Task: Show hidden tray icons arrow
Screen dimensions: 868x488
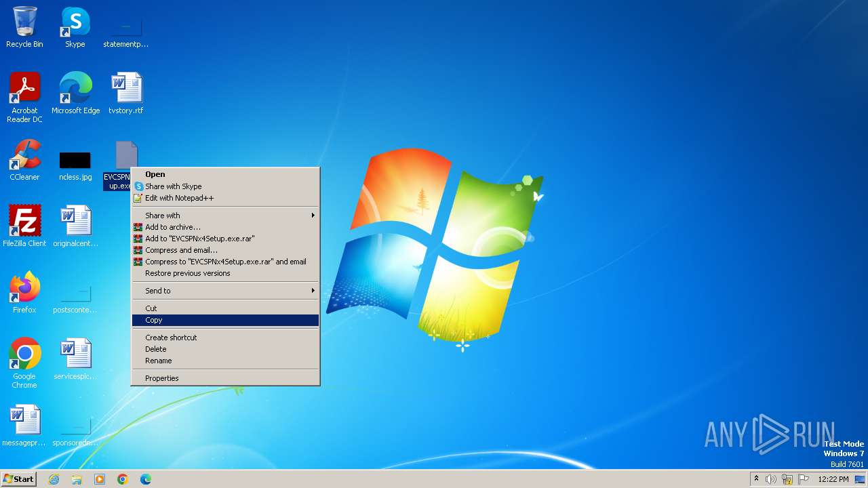Action: click(x=756, y=479)
